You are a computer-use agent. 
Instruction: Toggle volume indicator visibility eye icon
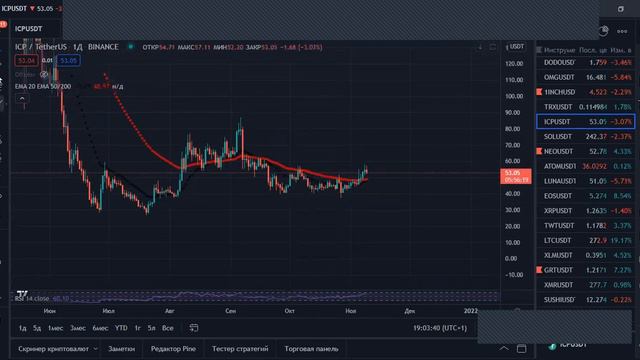click(44, 74)
